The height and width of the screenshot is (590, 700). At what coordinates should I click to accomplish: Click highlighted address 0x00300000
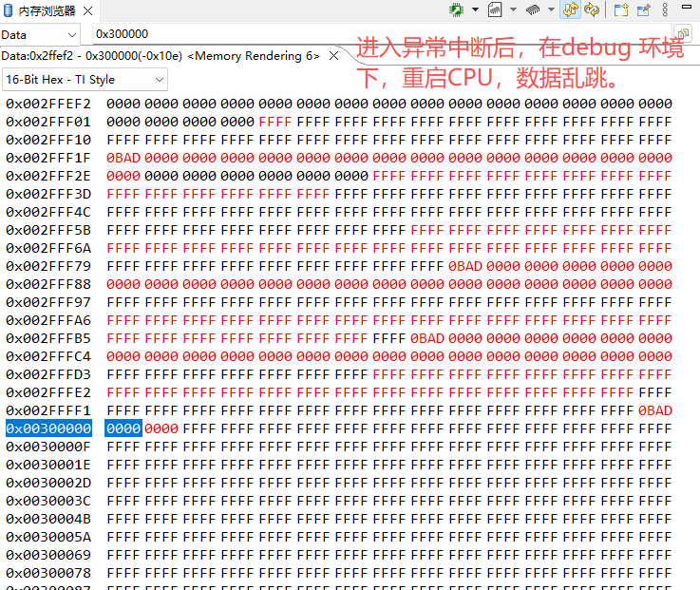tap(48, 428)
